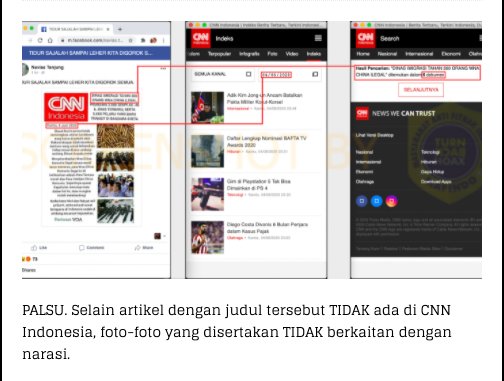Click the Like button on Facebook post
Image resolution: width=504 pixels, height=381 pixels.
(x=39, y=248)
